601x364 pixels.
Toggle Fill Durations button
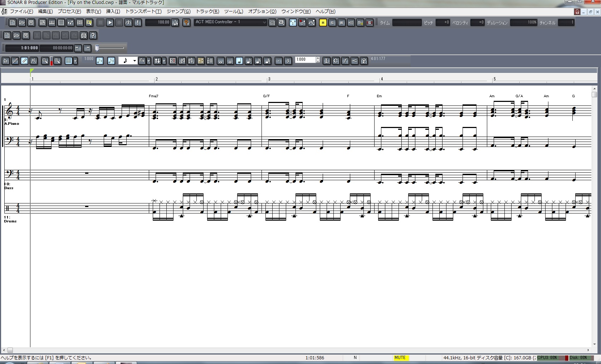click(x=100, y=61)
